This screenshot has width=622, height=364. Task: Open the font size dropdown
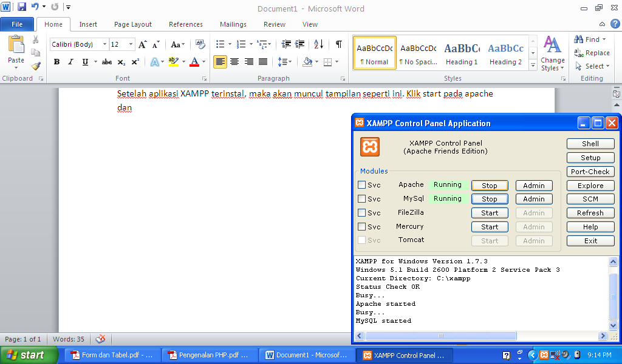pos(131,44)
